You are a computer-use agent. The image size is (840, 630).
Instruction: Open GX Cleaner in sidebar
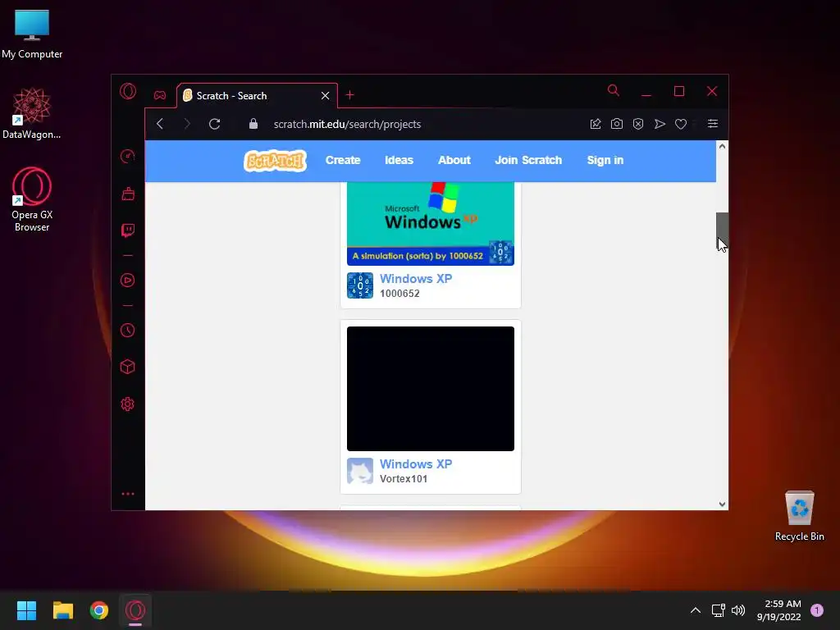(127, 194)
